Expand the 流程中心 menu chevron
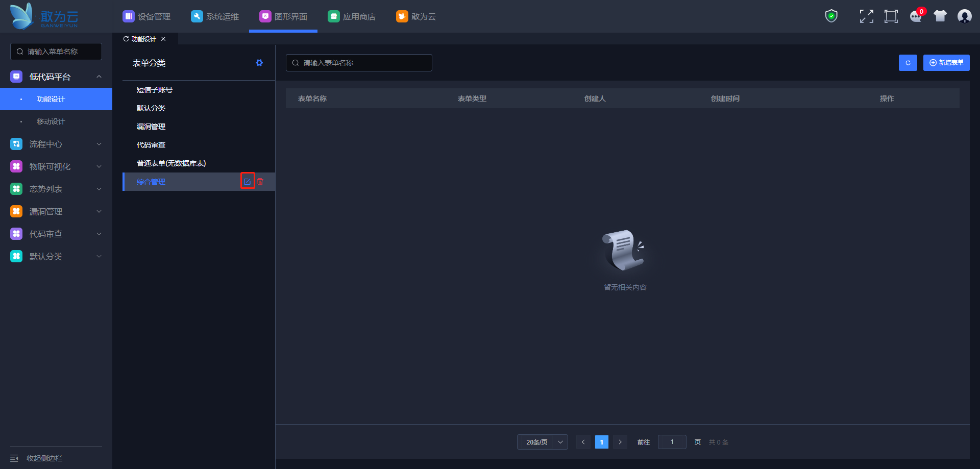This screenshot has width=980, height=469. (99, 144)
